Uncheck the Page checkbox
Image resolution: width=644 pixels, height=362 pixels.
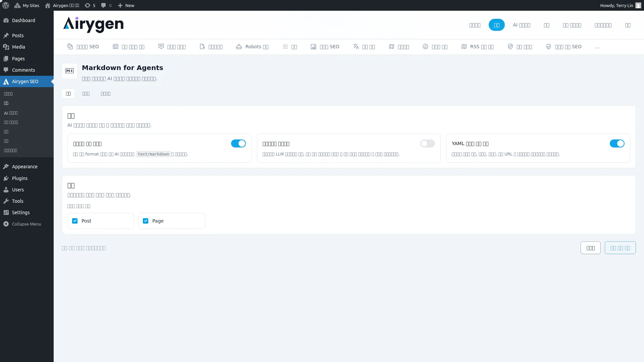point(146,221)
